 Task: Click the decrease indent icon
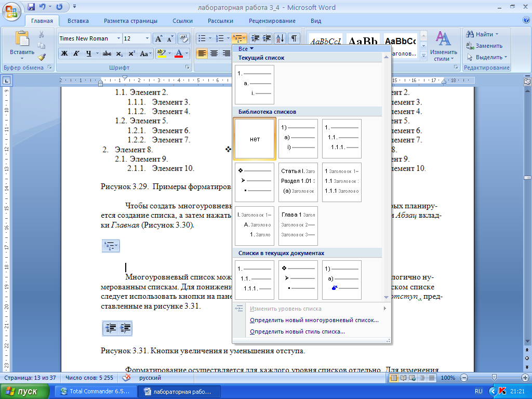coord(255,38)
